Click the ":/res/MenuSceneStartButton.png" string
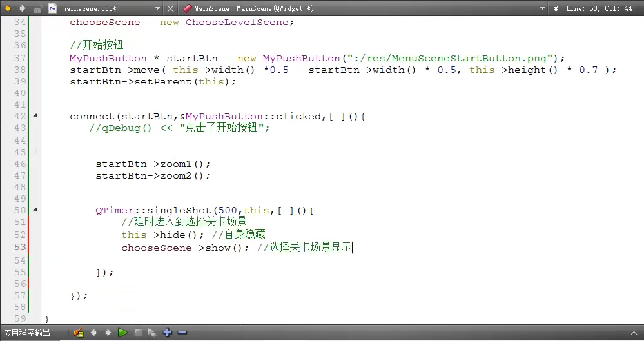 [450, 59]
